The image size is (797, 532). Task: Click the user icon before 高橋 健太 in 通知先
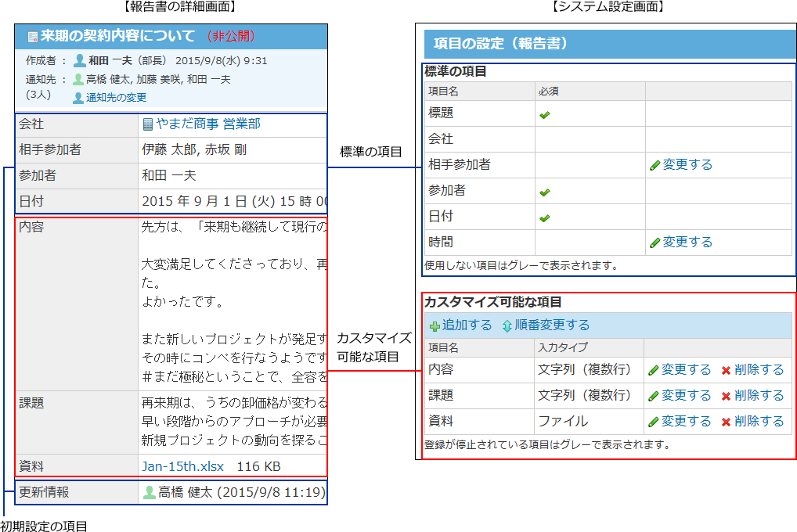(78, 79)
